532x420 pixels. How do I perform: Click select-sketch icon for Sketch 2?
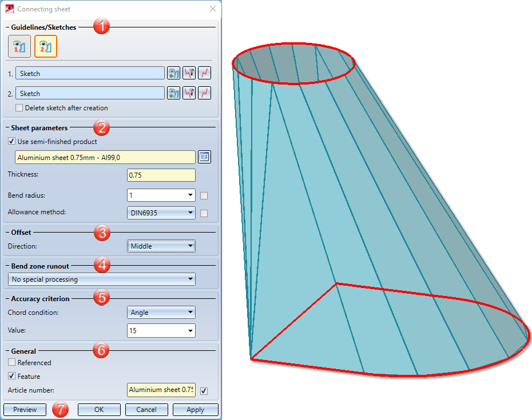(174, 93)
